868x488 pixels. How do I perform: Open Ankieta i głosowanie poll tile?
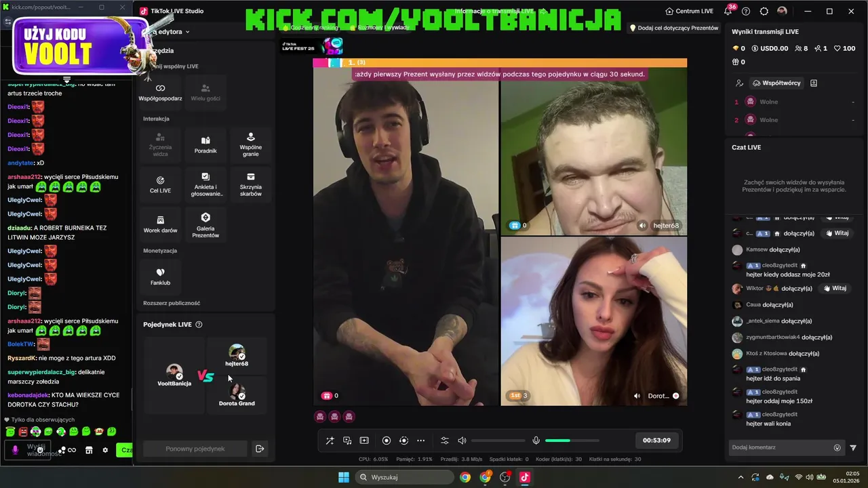(205, 184)
